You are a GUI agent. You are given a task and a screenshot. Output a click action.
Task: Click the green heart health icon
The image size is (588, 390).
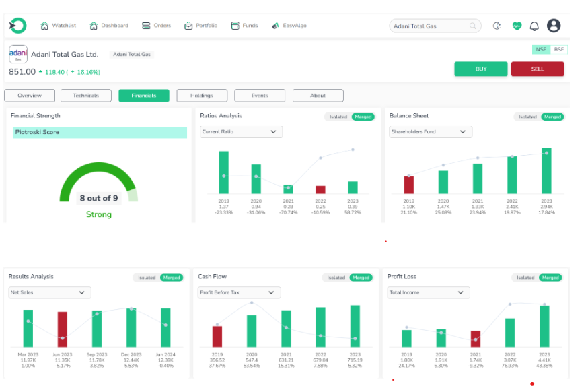point(517,26)
